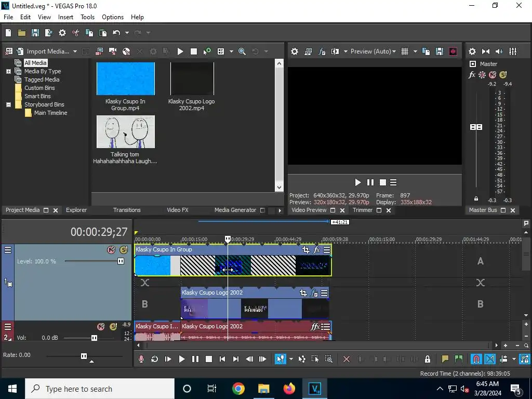Viewport: 532px width, 399px height.
Task: Copy snapshot to clipboard in preview toolbar
Action: point(426,51)
